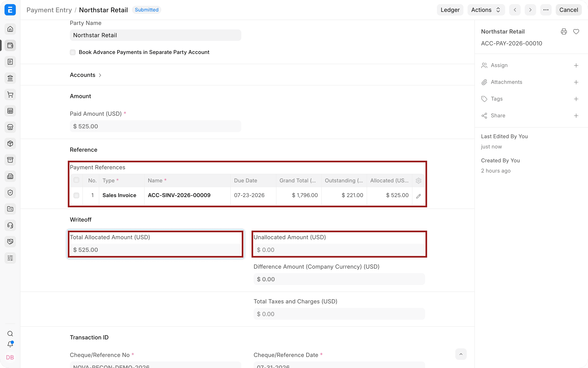Open the handshake CRM icon in the sidebar

tap(10, 241)
